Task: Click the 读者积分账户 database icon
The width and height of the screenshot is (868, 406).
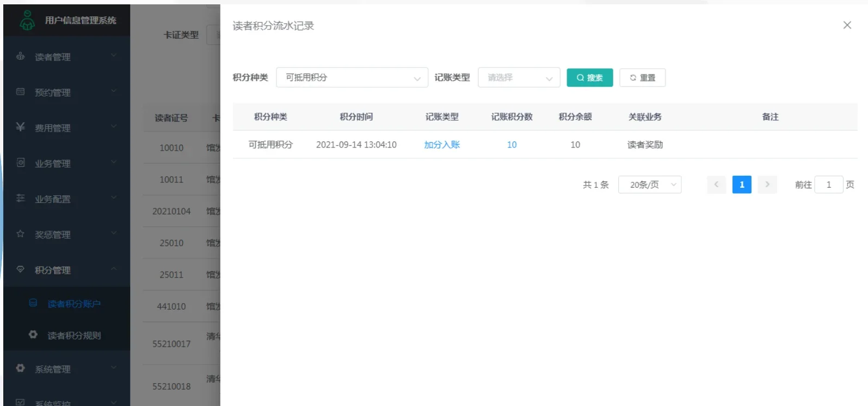Action: point(33,303)
